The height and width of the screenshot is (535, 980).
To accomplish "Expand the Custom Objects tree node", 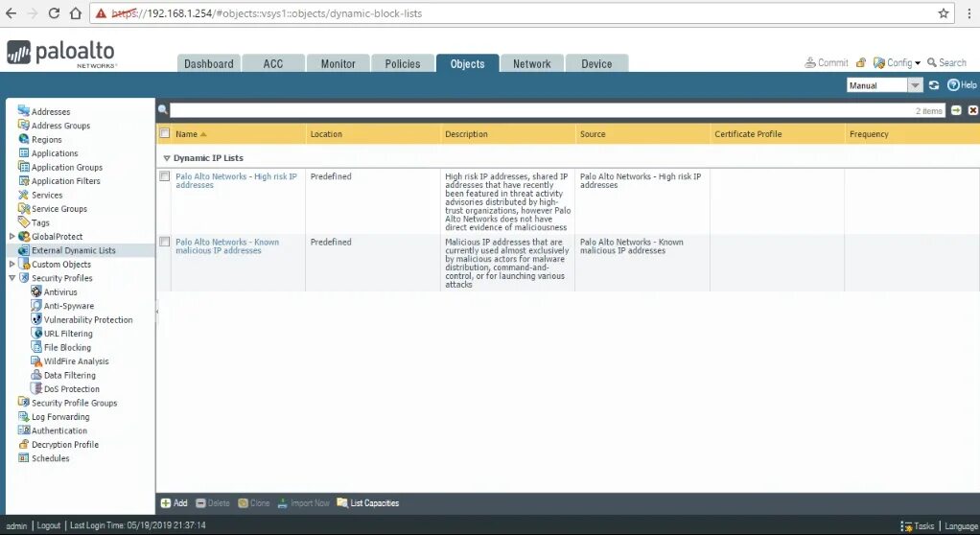I will tap(12, 264).
